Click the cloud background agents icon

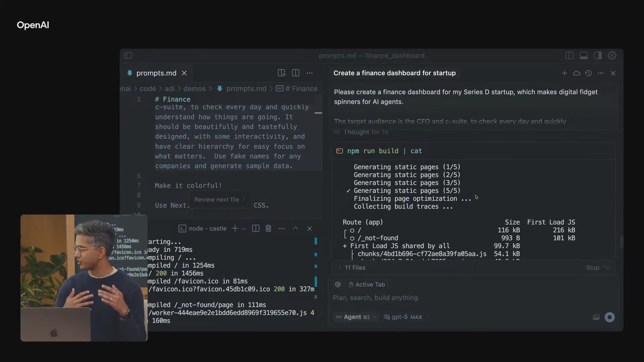pos(577,73)
